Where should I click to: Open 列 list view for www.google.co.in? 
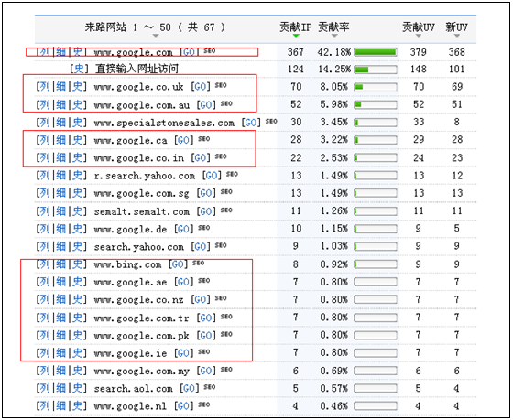coord(45,158)
